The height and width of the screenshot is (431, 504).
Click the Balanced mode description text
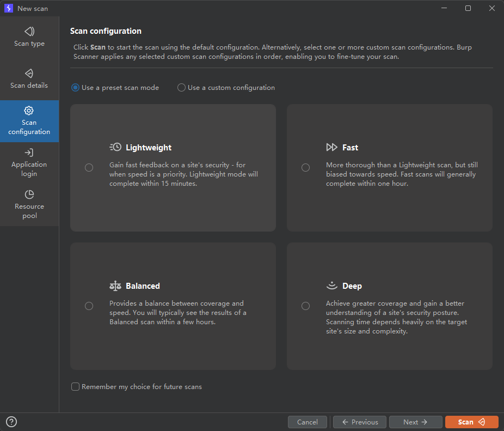coord(178,313)
